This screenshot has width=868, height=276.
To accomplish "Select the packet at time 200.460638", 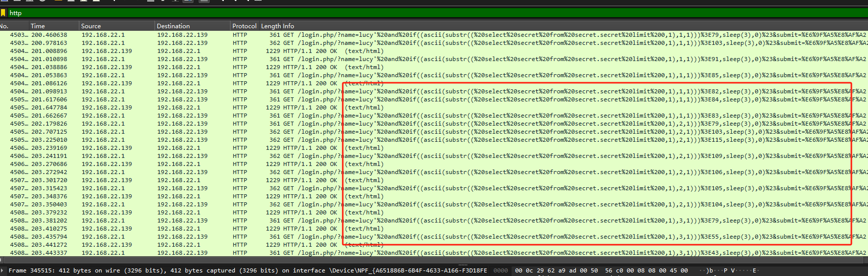I will 49,35.
